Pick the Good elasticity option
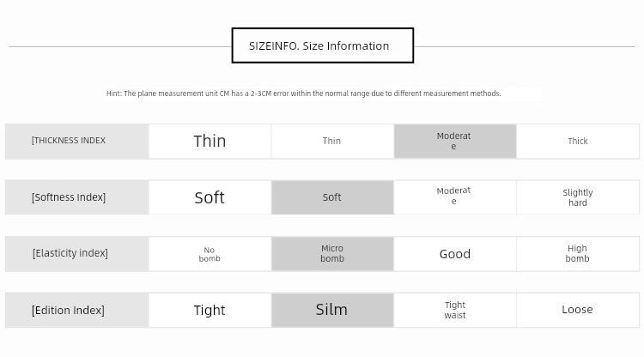The image size is (644, 357). (454, 254)
